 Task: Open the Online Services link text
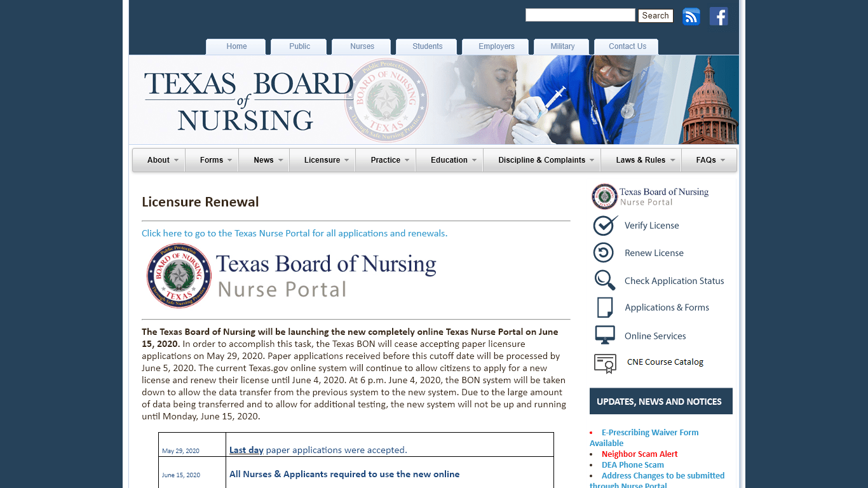[x=655, y=336]
